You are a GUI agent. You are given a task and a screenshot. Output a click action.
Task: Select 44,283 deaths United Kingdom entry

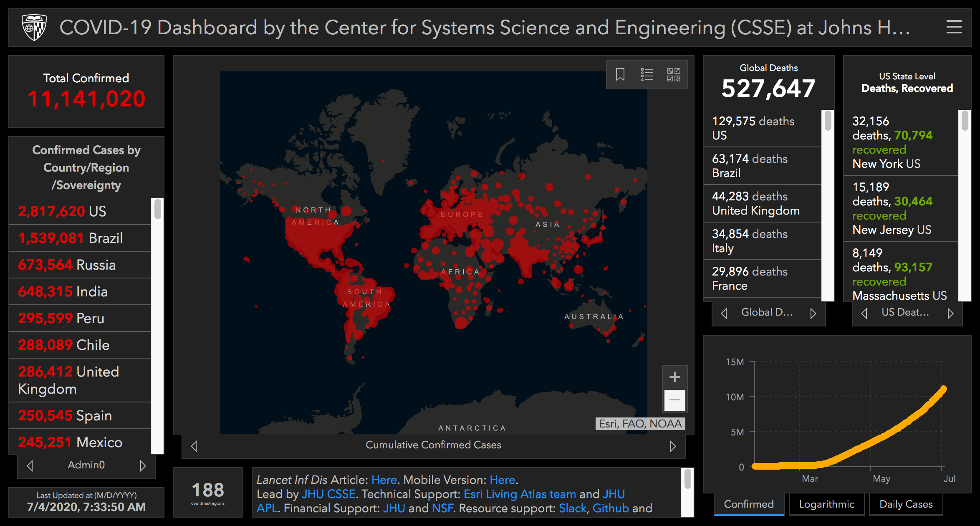click(x=763, y=203)
